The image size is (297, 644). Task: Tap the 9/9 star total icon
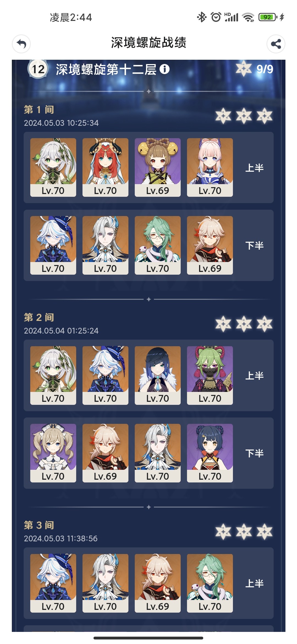(244, 69)
